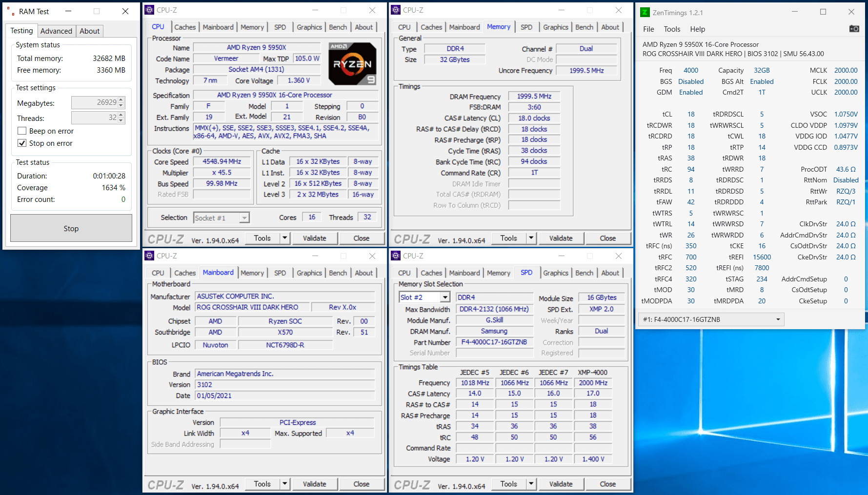Screen dimensions: 868x495
Task: Click the Megabytes spinner control
Action: click(121, 102)
